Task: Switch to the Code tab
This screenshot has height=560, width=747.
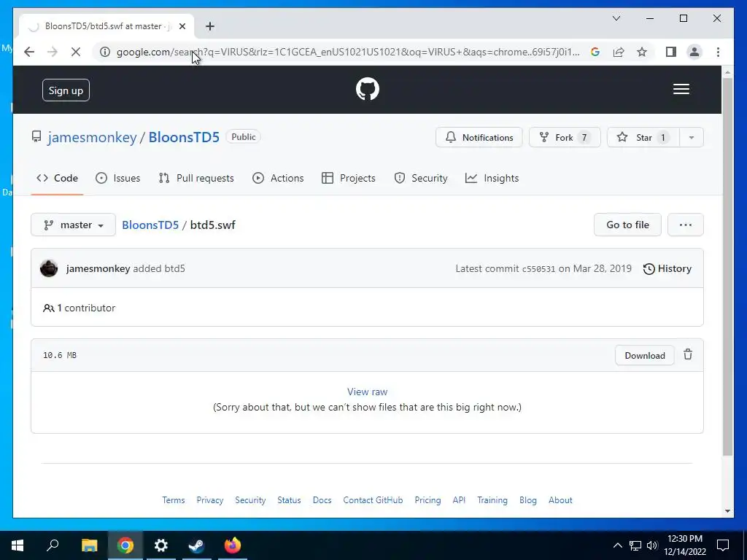Action: click(57, 178)
